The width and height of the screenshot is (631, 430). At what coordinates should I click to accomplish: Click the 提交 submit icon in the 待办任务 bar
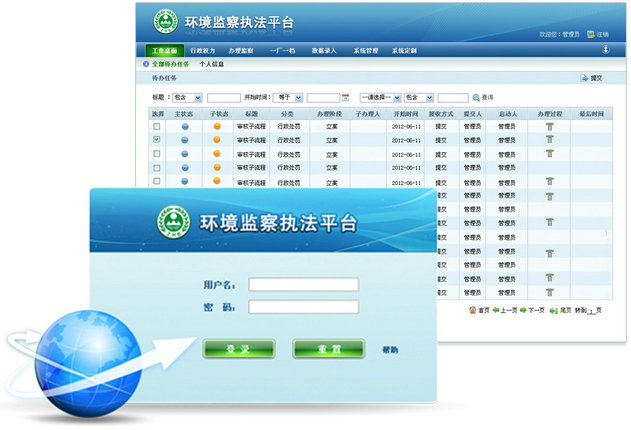tap(584, 77)
